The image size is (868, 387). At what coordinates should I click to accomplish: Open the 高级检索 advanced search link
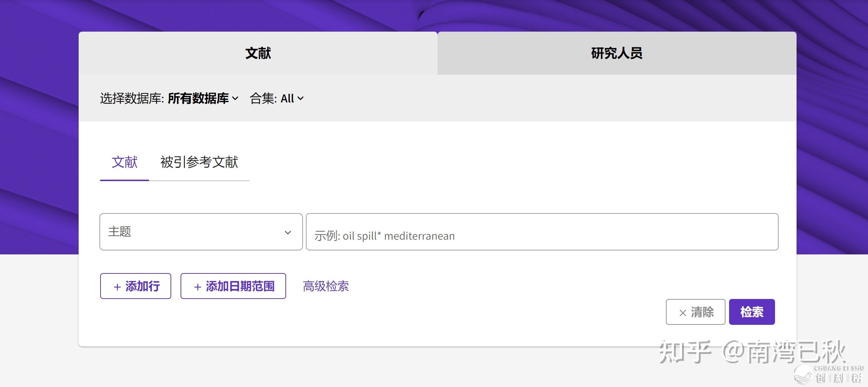(326, 286)
